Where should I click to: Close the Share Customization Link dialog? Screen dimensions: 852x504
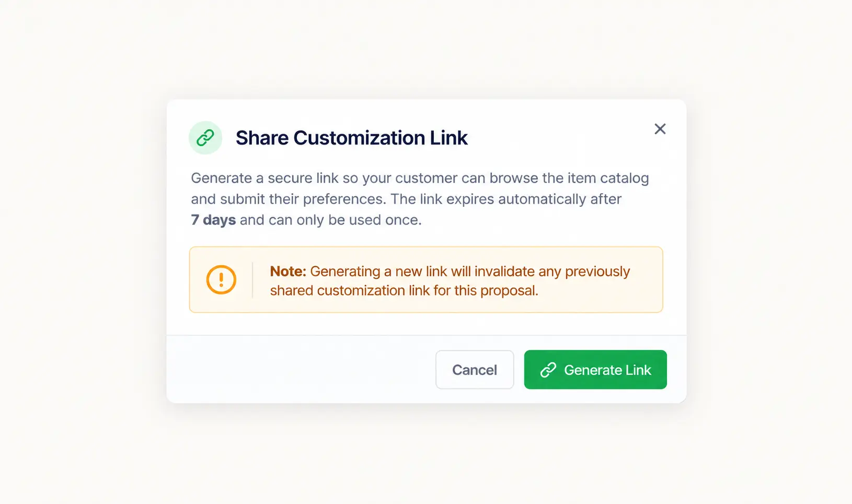coord(660,129)
